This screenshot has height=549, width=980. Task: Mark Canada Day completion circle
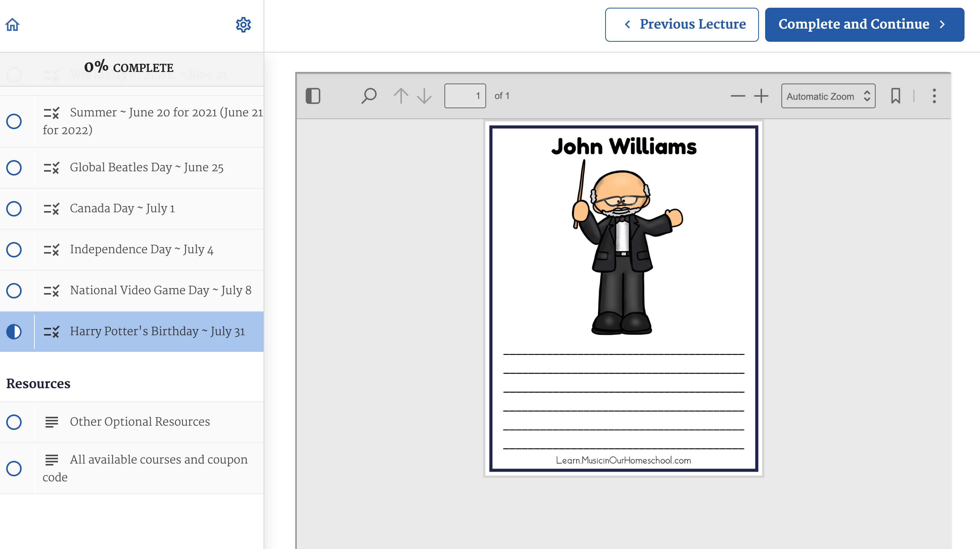(14, 209)
